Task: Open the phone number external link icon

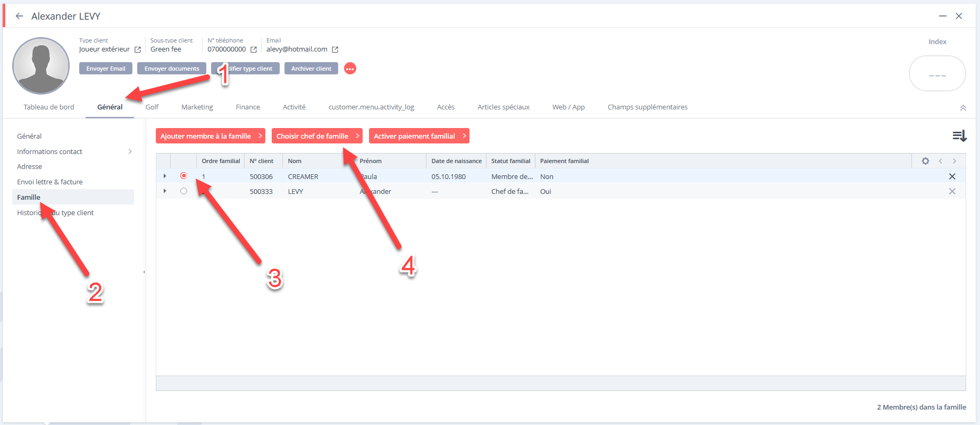Action: (254, 49)
